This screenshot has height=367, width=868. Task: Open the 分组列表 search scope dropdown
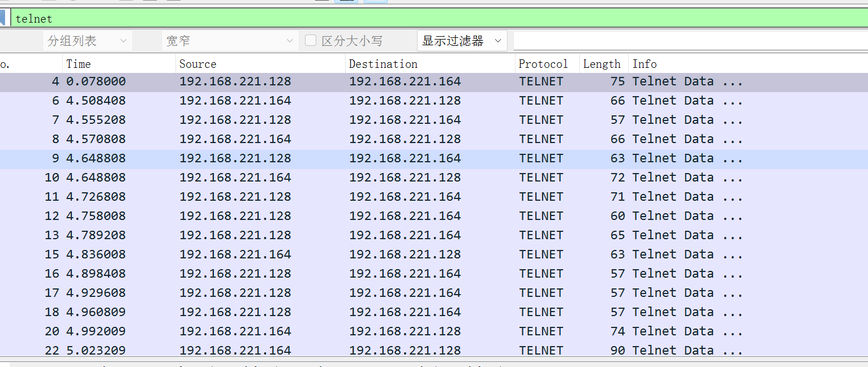[87, 41]
